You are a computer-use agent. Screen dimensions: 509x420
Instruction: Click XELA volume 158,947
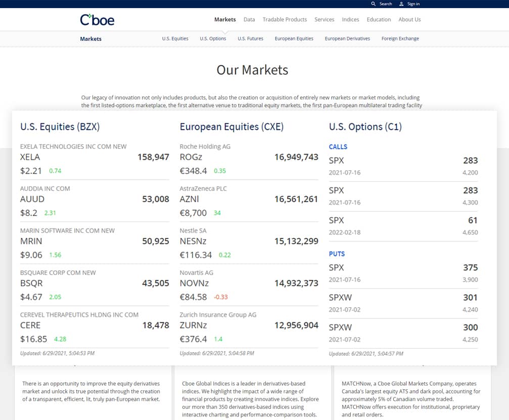pos(153,157)
